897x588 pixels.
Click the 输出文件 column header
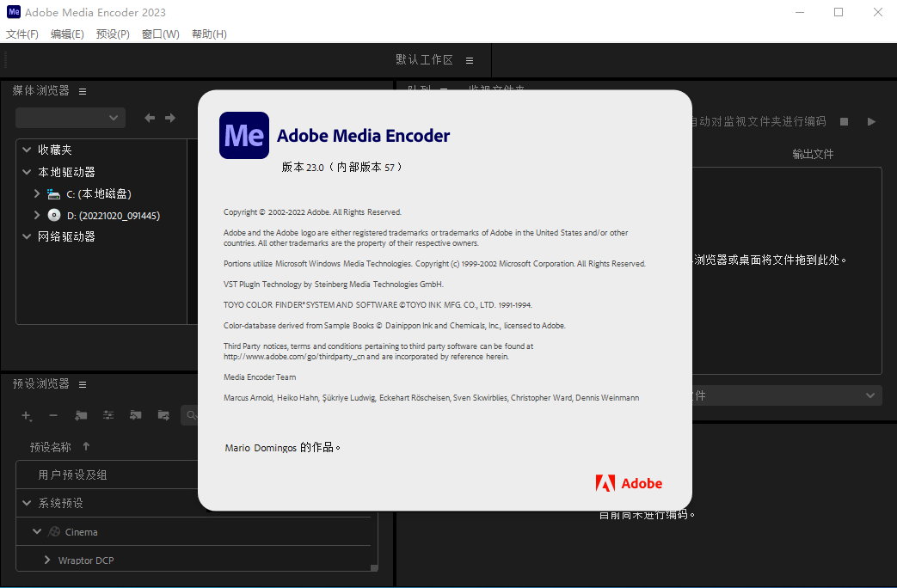coord(813,154)
